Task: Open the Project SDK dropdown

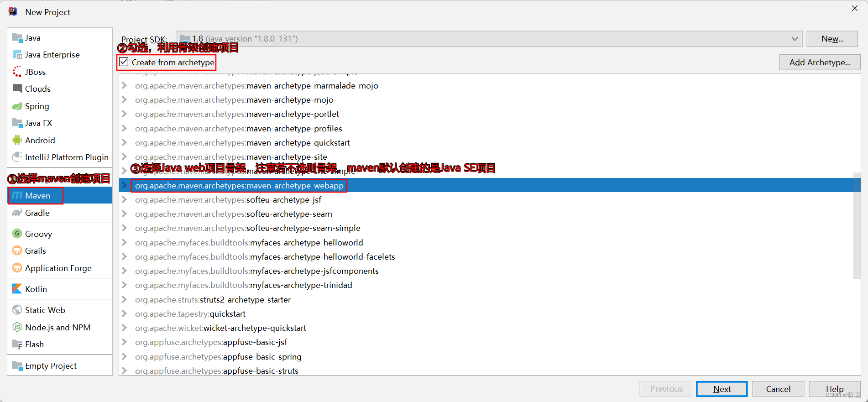Action: [489, 39]
